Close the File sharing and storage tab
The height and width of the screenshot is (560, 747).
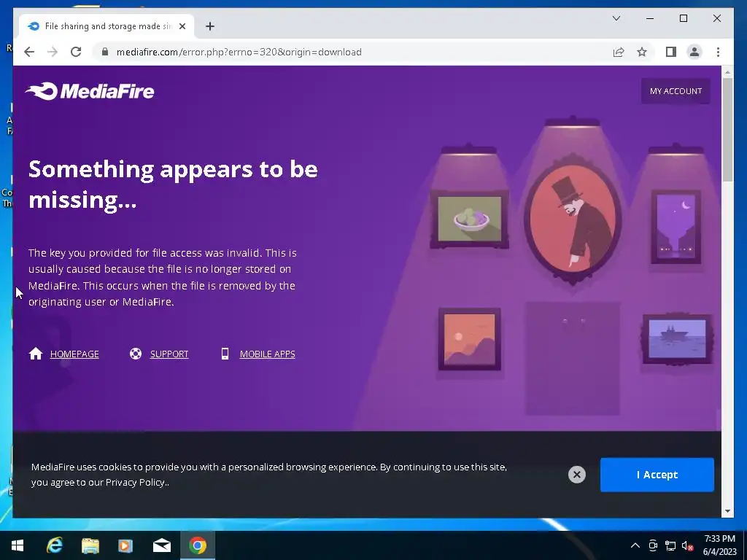(182, 26)
